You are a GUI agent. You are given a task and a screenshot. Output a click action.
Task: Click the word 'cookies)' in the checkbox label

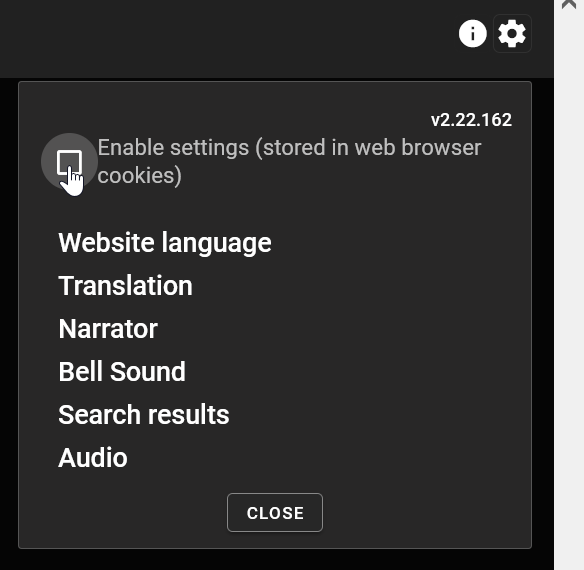(x=139, y=175)
